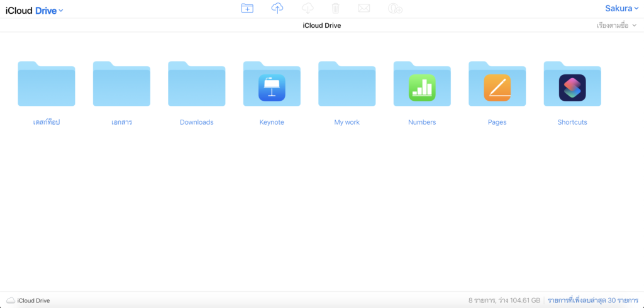
Task: Open the iCloud Drive app switcher dropdown
Action: [x=34, y=11]
